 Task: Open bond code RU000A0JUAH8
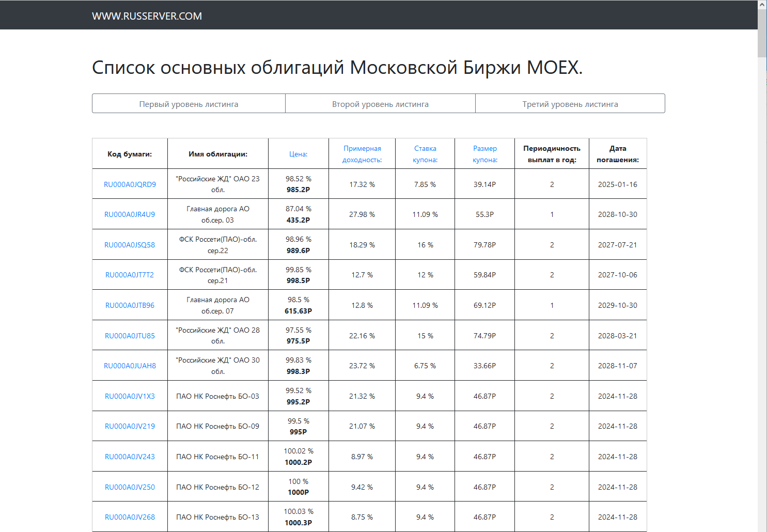pos(130,366)
